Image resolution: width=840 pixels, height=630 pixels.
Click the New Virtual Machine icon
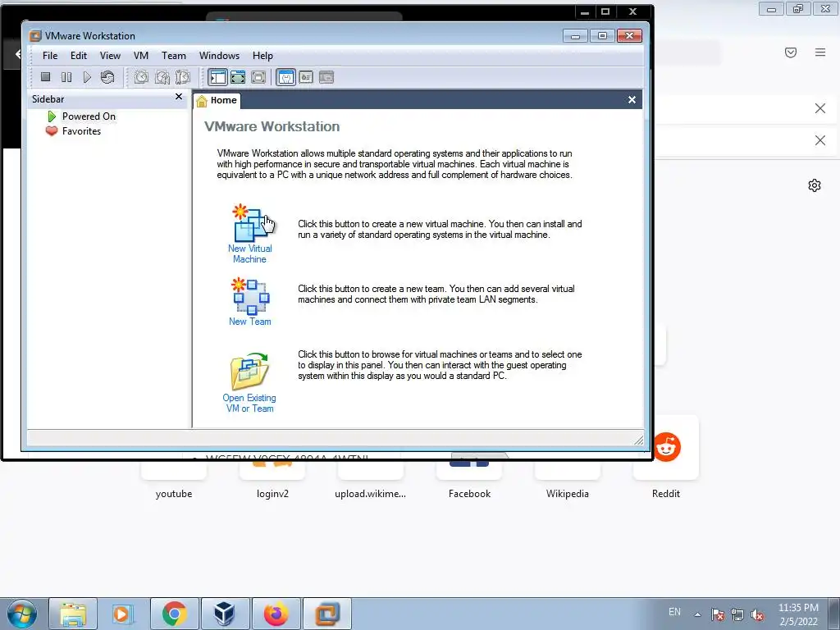pos(251,223)
